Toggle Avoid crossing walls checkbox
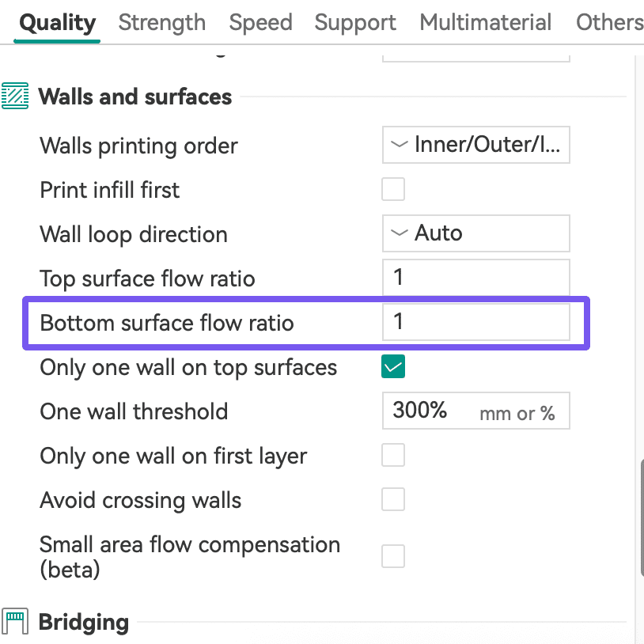The width and height of the screenshot is (644, 644). 393,500
